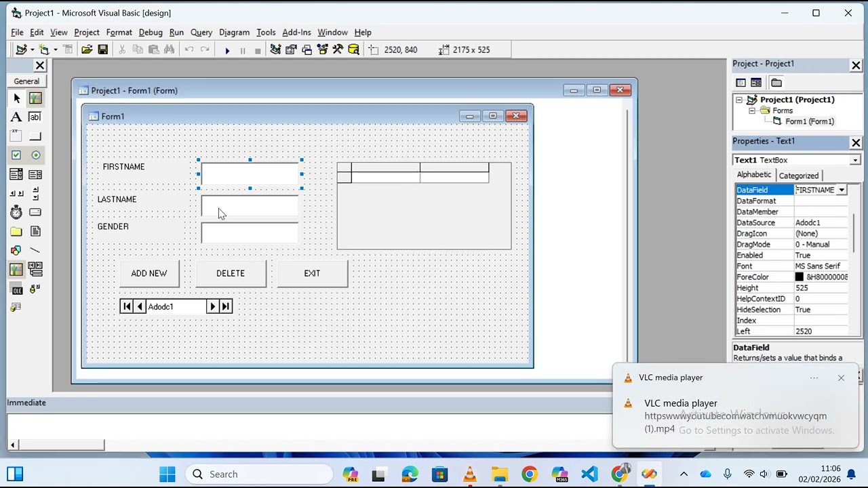Image resolution: width=868 pixels, height=488 pixels.
Task: Select the OLE tool in toolbox
Action: [x=16, y=289]
